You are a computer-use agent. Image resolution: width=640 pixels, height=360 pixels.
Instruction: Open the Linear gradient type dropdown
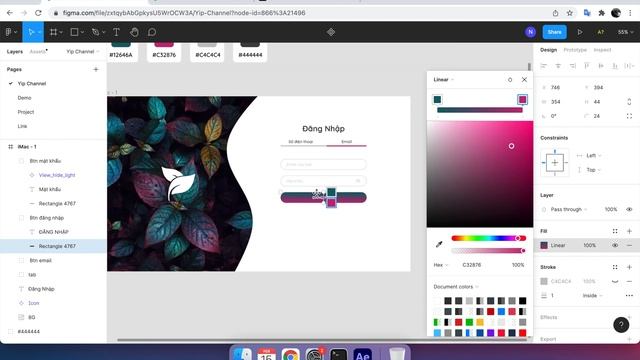[x=443, y=80]
